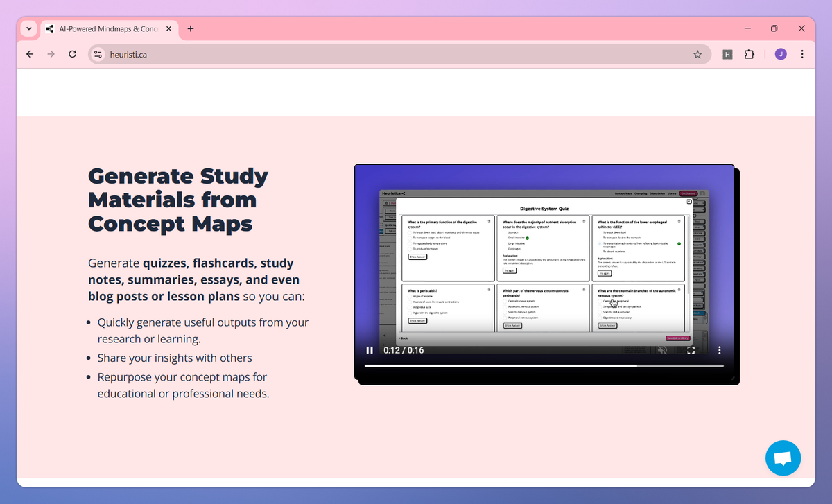The image size is (832, 504).
Task: Select 'Autonomic nervous system' answer option
Action: point(521,306)
